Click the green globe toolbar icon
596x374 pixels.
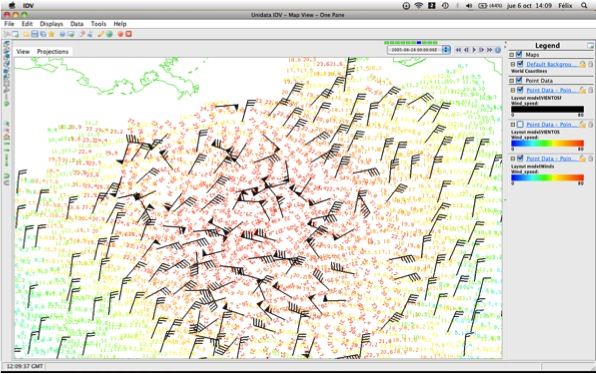point(109,34)
